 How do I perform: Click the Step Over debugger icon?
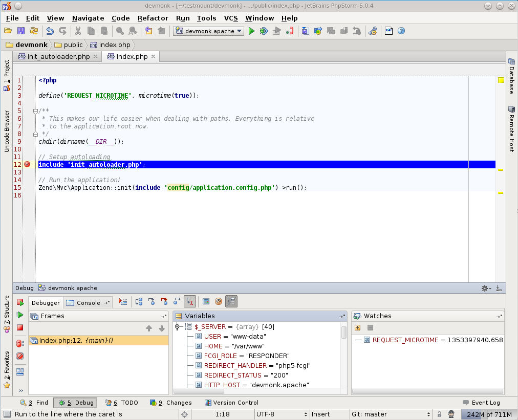[139, 301]
